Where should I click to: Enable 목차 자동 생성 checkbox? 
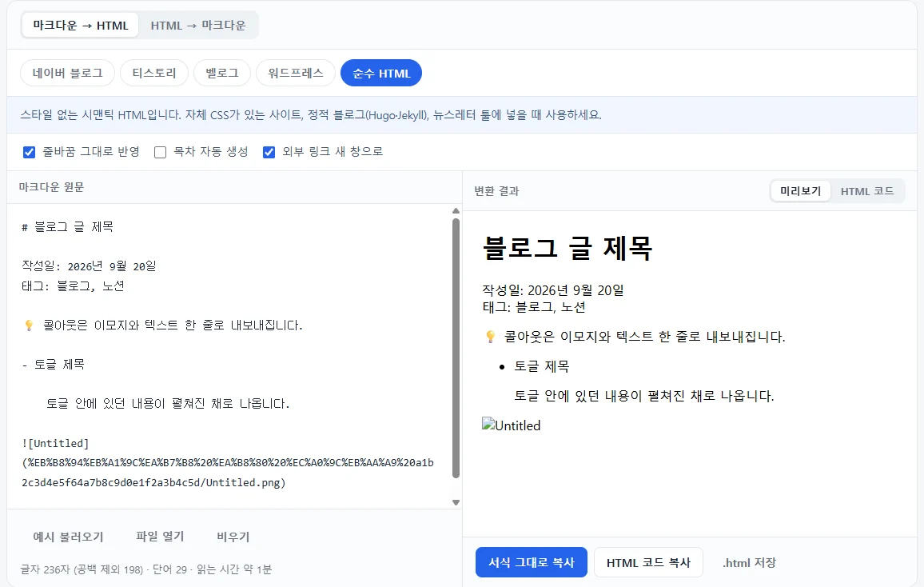coord(161,152)
